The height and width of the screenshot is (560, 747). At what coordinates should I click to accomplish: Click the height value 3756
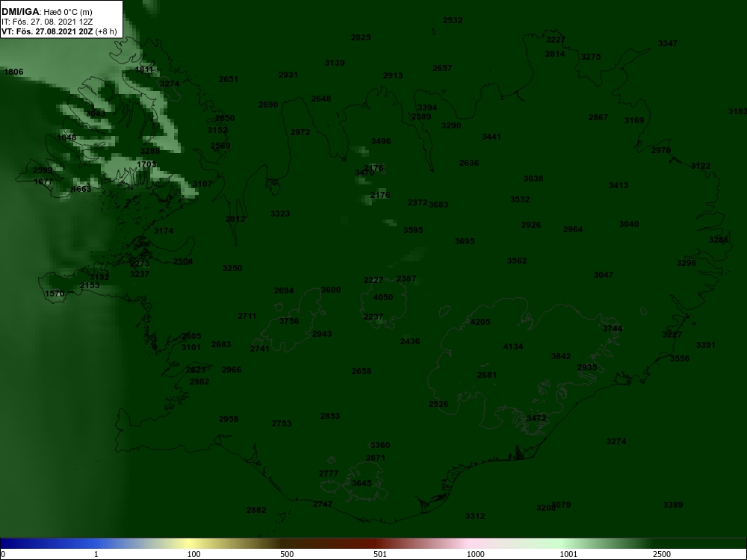tap(288, 321)
